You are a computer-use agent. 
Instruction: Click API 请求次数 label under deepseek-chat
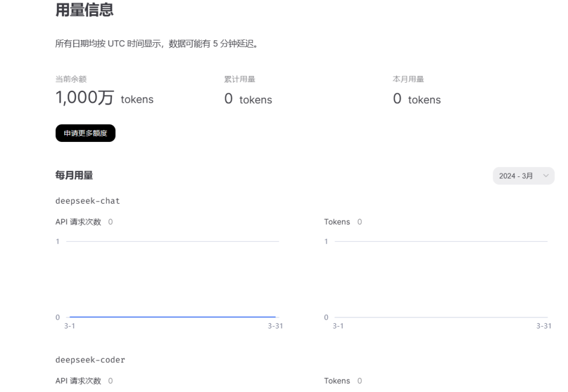(x=78, y=222)
